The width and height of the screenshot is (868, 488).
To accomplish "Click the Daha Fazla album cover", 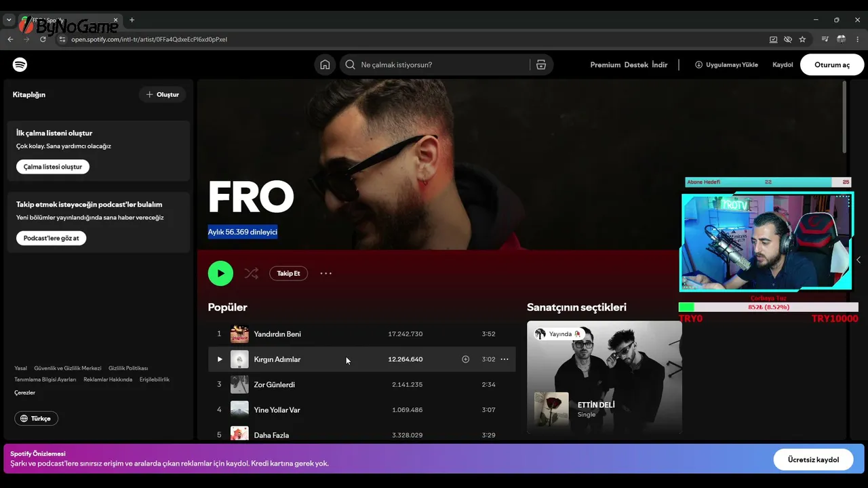I will coord(239,434).
